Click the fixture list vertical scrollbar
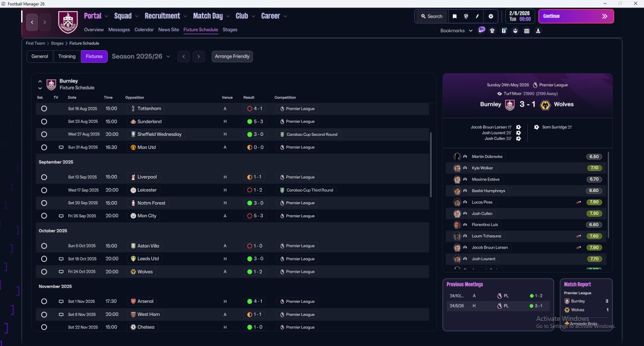The image size is (644, 346). tap(431, 164)
